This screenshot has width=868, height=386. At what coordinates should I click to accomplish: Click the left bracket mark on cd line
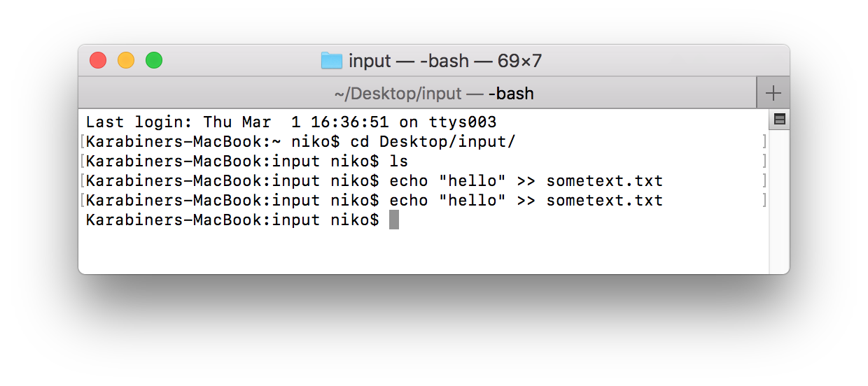click(x=83, y=142)
